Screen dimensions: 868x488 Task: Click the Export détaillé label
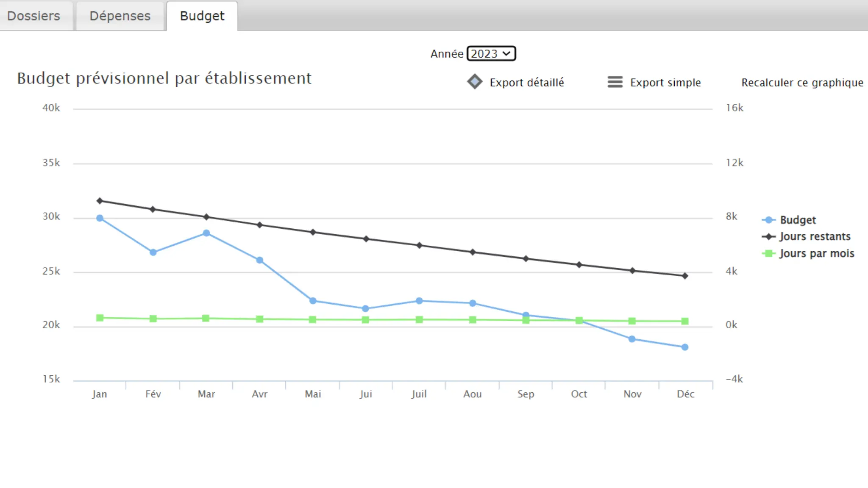tap(527, 82)
